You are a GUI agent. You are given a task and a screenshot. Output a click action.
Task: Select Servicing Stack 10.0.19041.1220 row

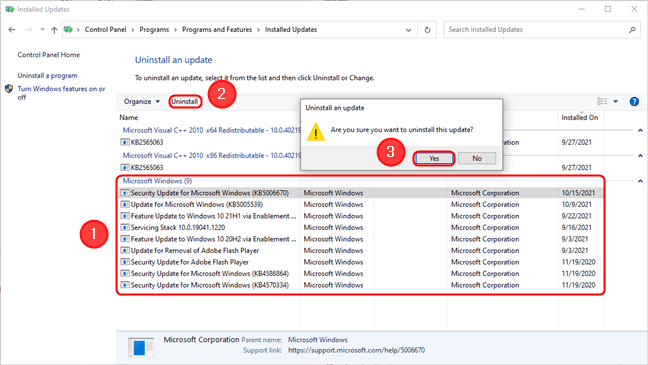click(360, 227)
